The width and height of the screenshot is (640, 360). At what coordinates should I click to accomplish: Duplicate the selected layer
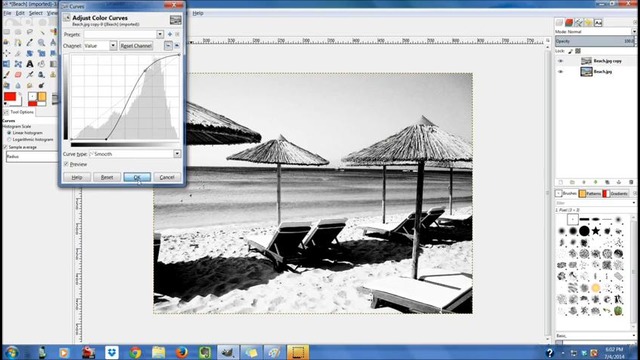(x=607, y=182)
